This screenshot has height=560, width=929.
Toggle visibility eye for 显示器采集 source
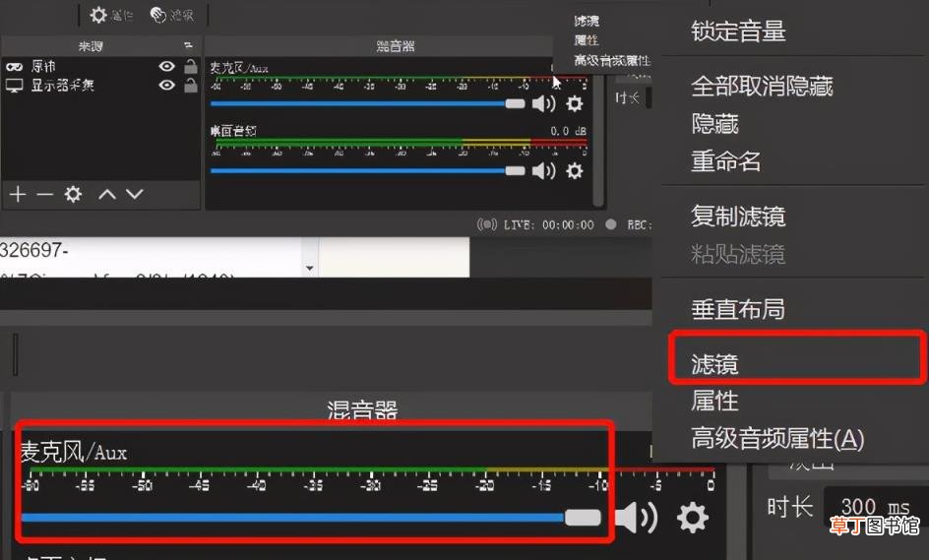[167, 86]
